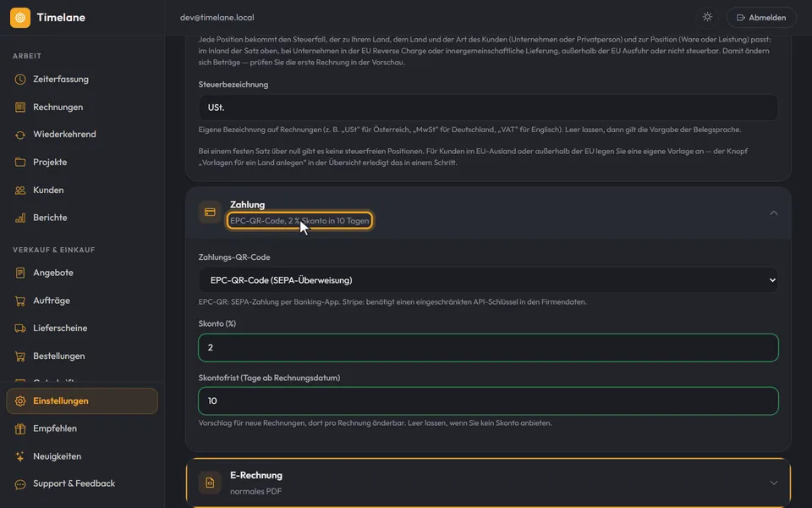Click the 'Zahlungs-QR-Code' field label

(x=234, y=257)
